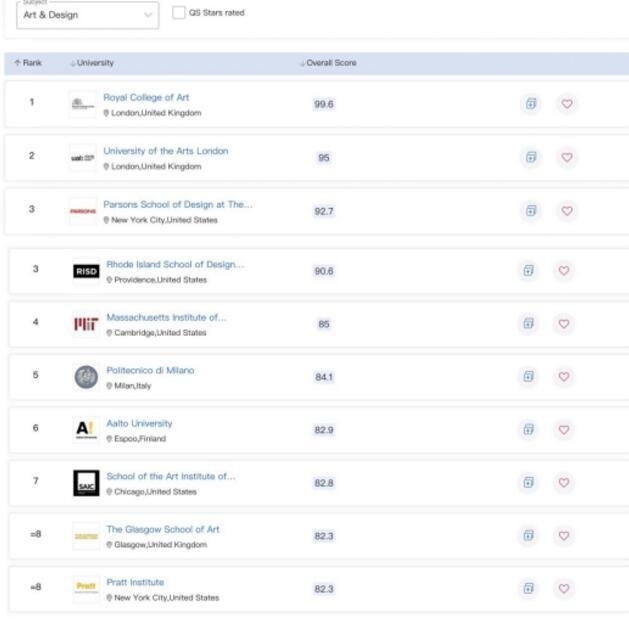
Task: Favorite Pratt Institute heart icon
Action: pos(564,588)
